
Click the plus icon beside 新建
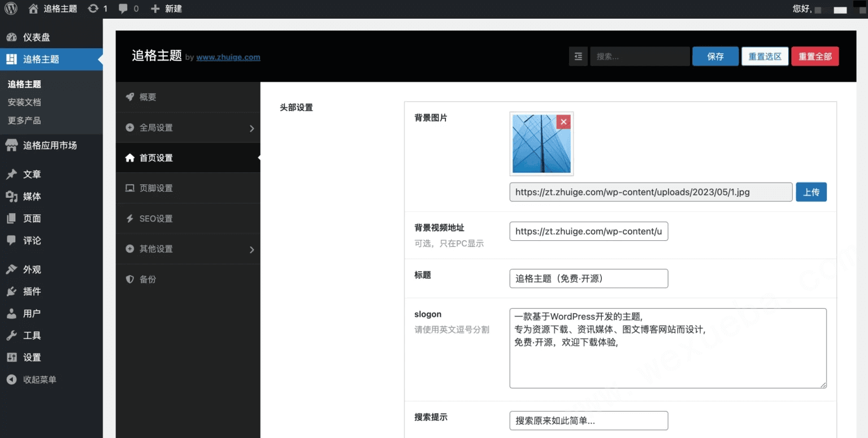pos(155,8)
